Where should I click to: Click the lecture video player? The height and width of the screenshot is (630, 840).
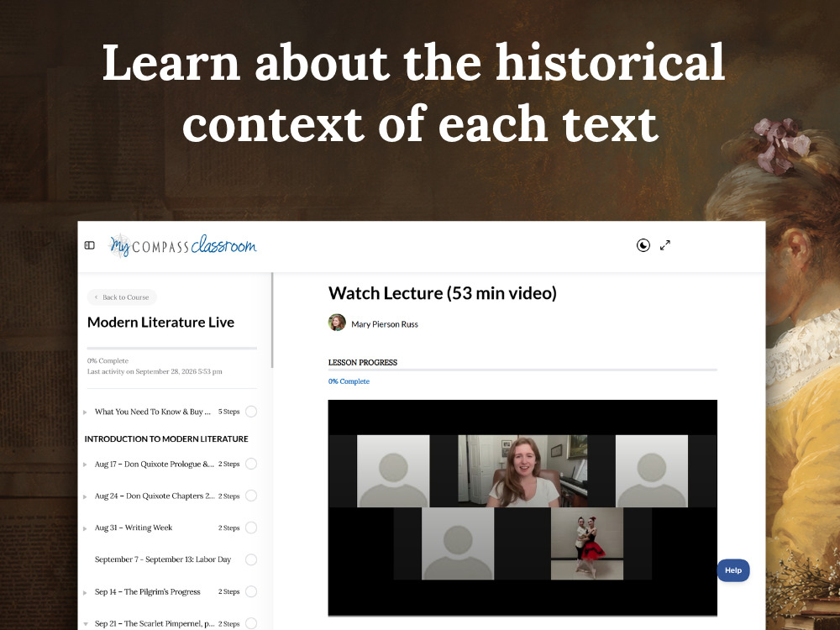[x=522, y=507]
